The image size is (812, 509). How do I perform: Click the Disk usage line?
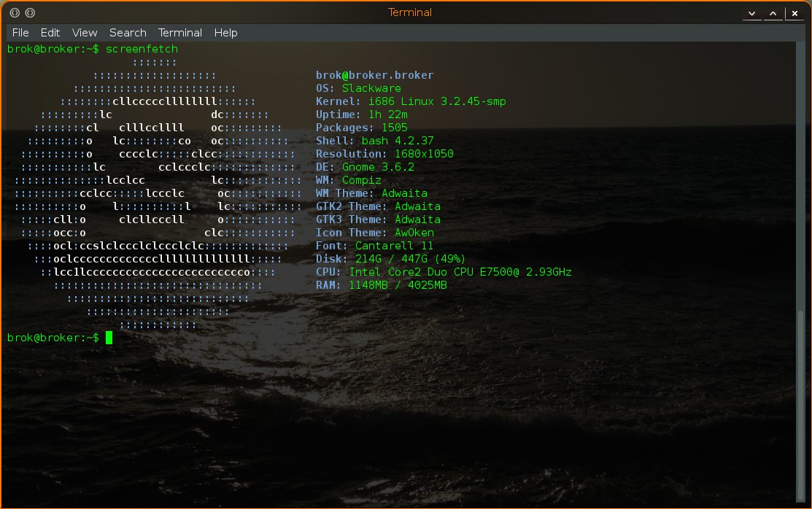(x=390, y=259)
